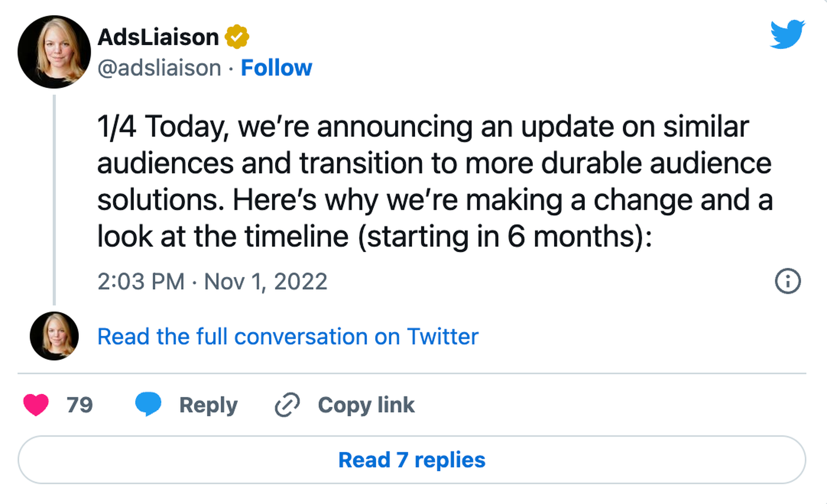Open the AdsLiaison display name
The height and width of the screenshot is (504, 827).
point(159,37)
